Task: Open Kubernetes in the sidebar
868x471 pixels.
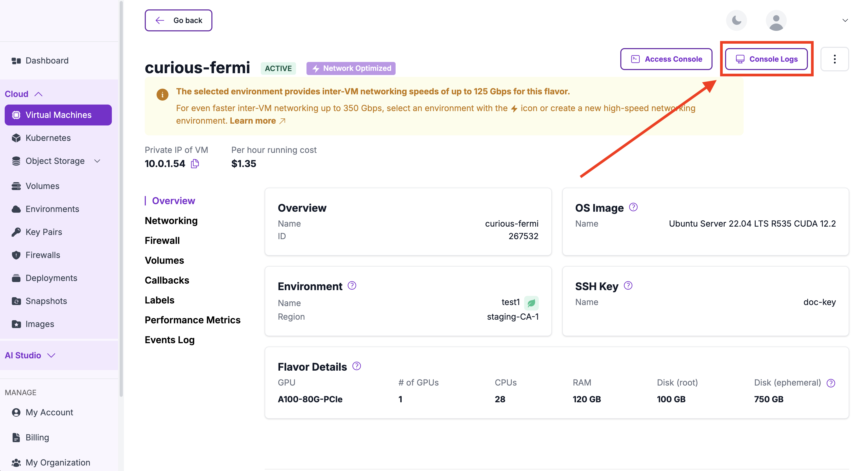Action: coord(48,138)
